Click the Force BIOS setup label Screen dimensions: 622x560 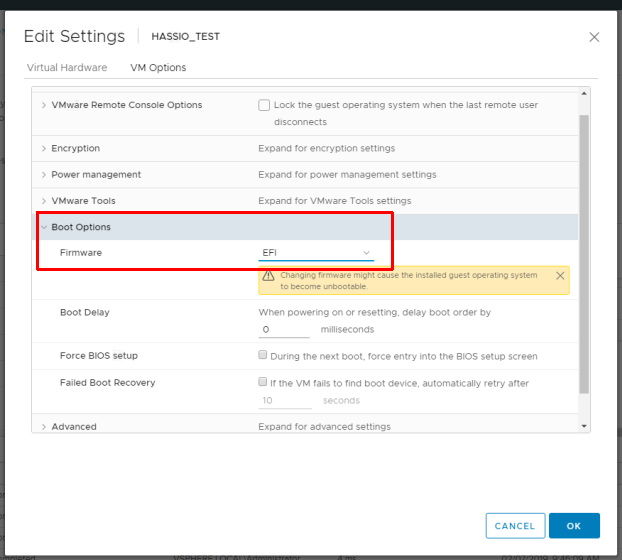pos(99,355)
